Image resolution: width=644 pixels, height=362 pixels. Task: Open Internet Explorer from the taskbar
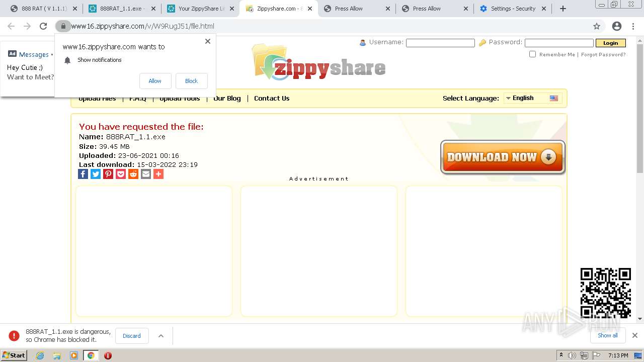[40, 355]
